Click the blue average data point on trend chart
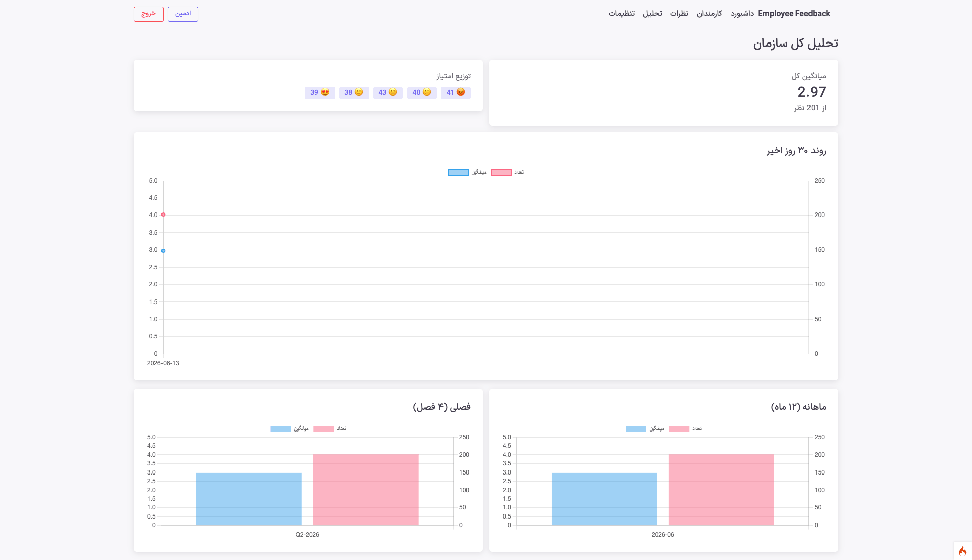The width and height of the screenshot is (972, 560). [163, 251]
